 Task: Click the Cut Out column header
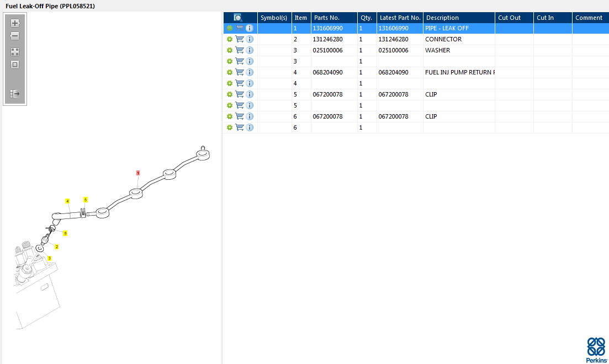[509, 18]
